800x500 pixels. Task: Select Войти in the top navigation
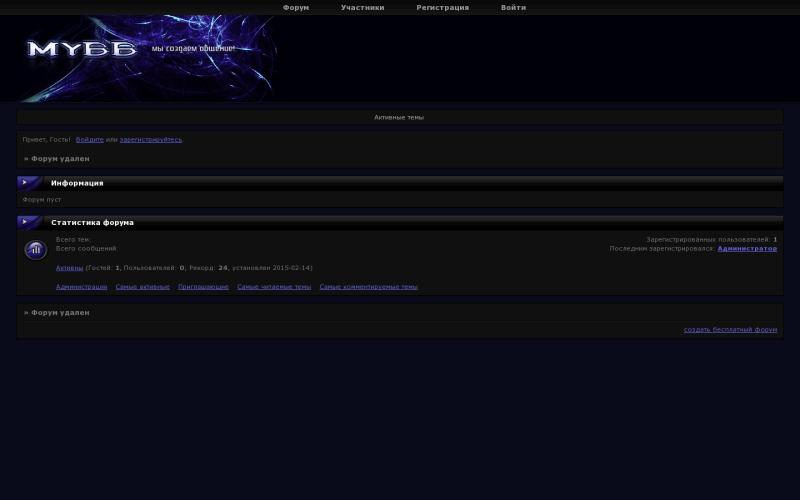(x=513, y=7)
